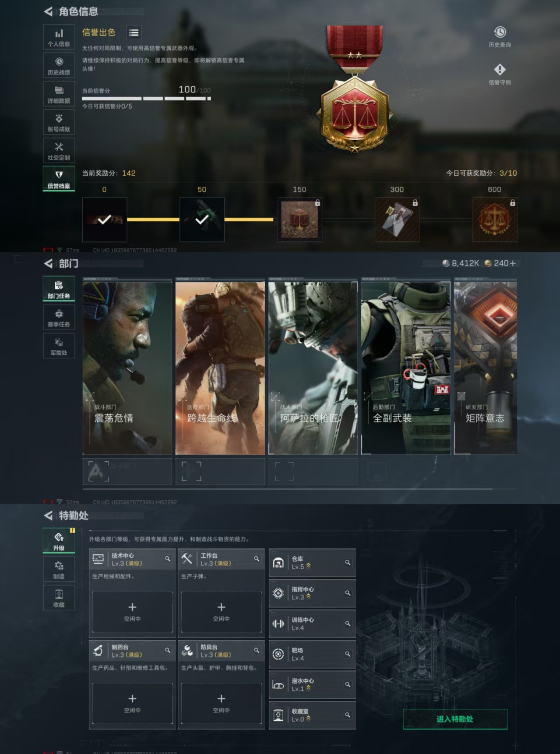Expand the 潜水中心 Lv.1 upgrade row
The image size is (560, 754).
(312, 685)
